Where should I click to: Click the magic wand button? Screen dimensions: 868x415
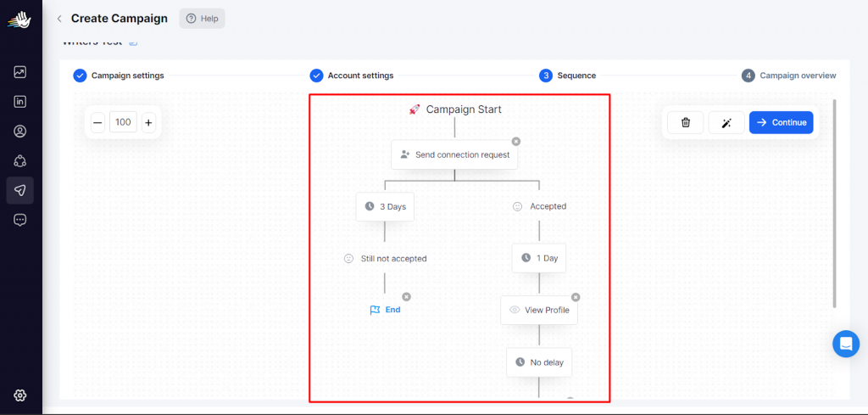[x=726, y=122]
